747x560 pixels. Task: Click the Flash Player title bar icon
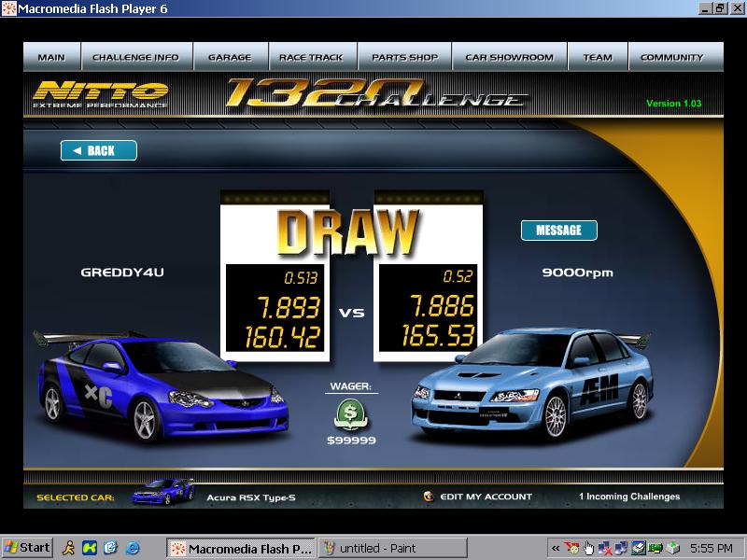(x=9, y=8)
